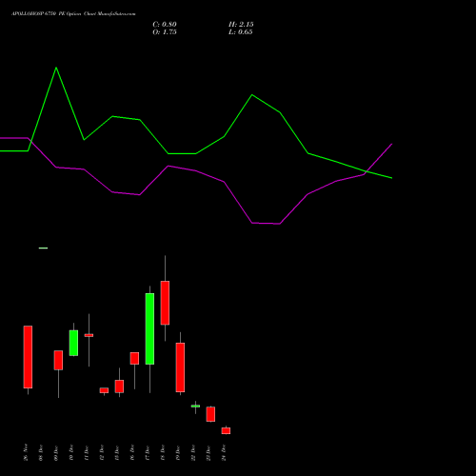Click the highest peak of the green line

point(56,68)
